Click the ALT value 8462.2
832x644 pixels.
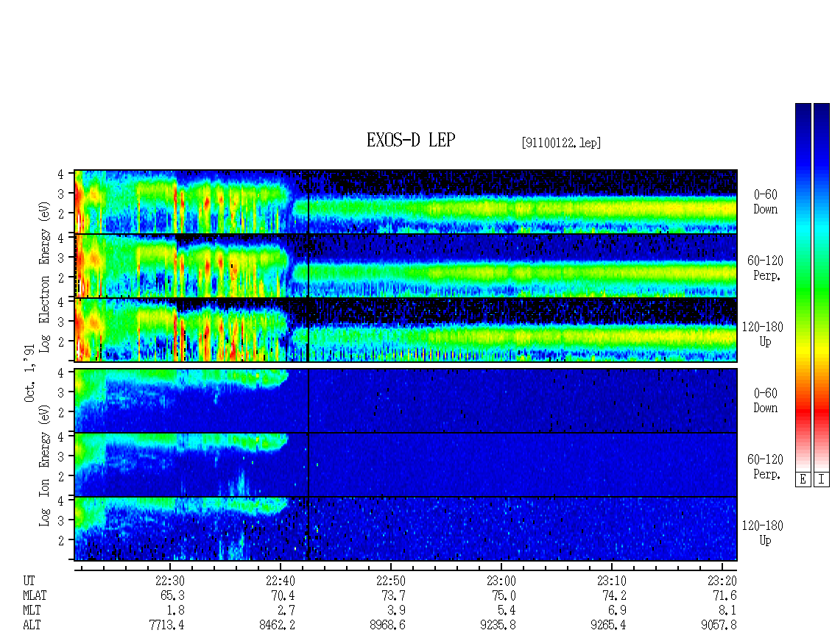point(277,626)
